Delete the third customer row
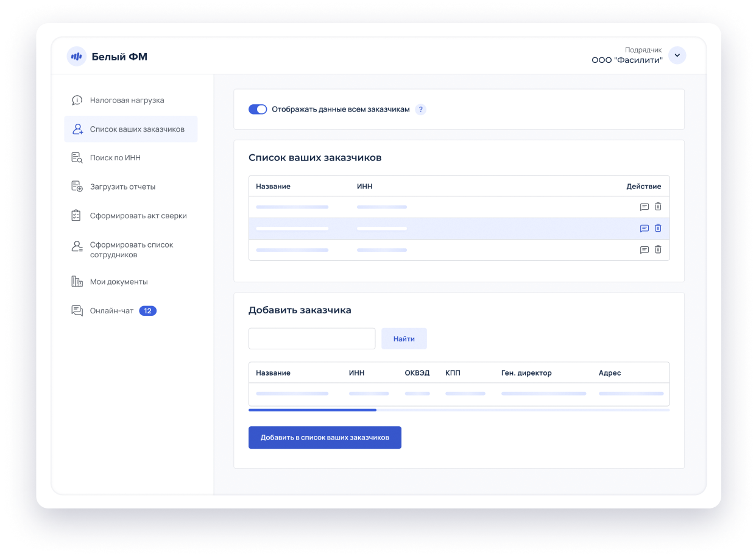Viewport: 756px width, 556px height. pos(658,249)
